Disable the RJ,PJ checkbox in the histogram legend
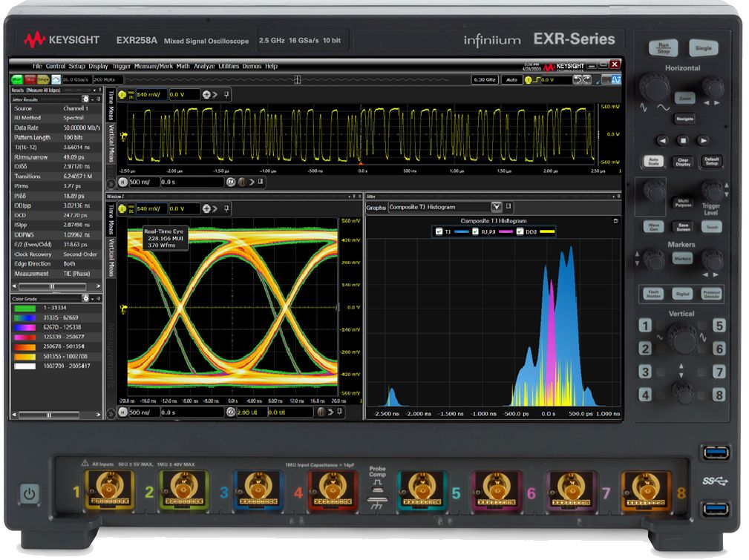 [x=474, y=231]
